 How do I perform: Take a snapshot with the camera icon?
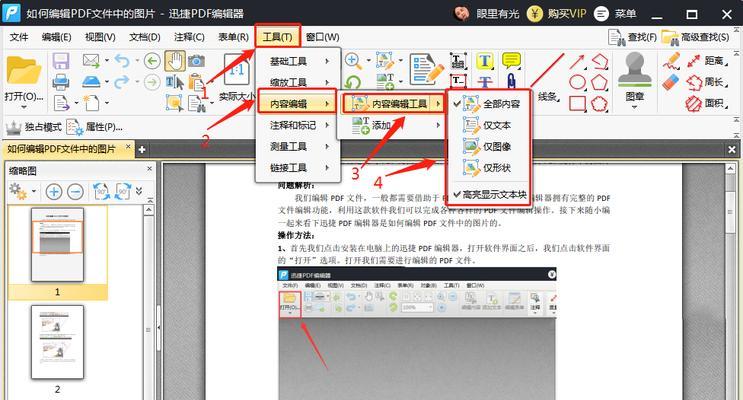click(x=196, y=61)
